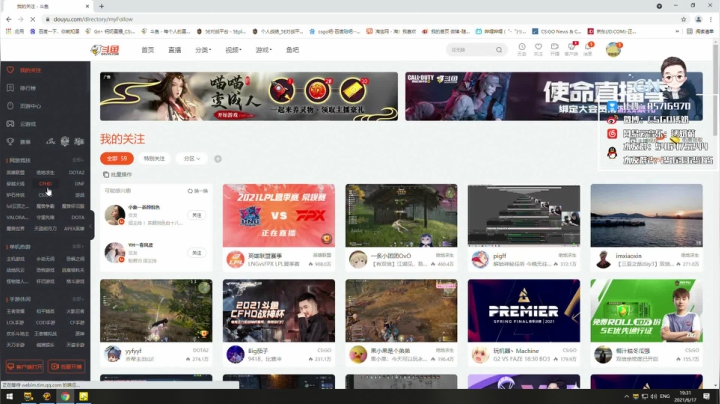Open Windows notification center icon
Viewport: 720px width, 404px height.
tap(706, 396)
